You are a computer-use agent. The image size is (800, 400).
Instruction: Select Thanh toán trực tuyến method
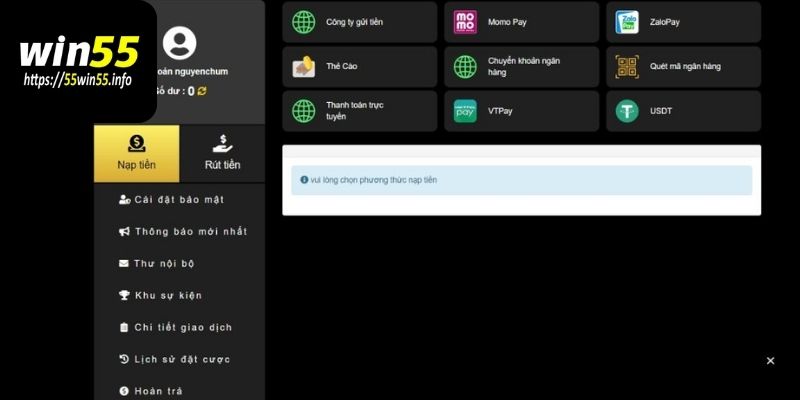point(360,111)
